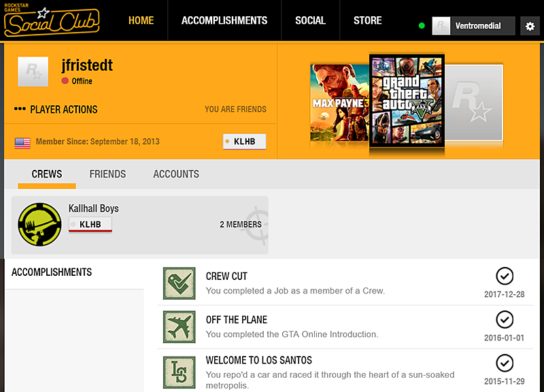Click the Crew Cut accomplishment icon
Viewport: 544px width, 392px height.
point(179,283)
